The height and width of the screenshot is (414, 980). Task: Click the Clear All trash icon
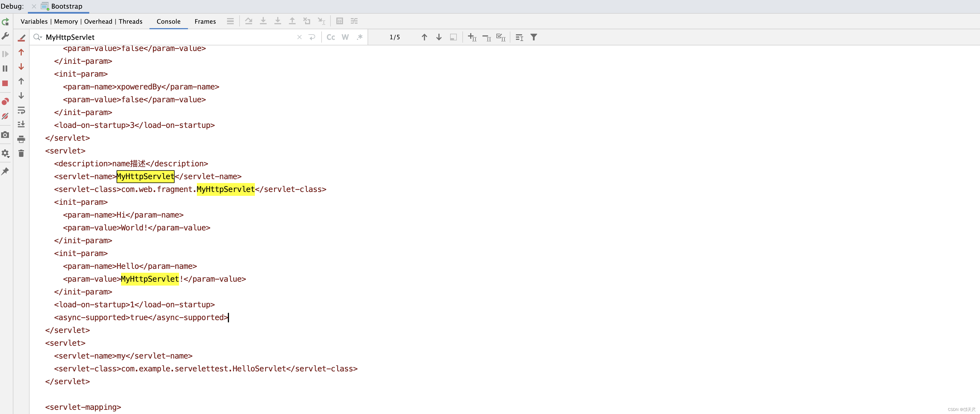[x=21, y=154]
